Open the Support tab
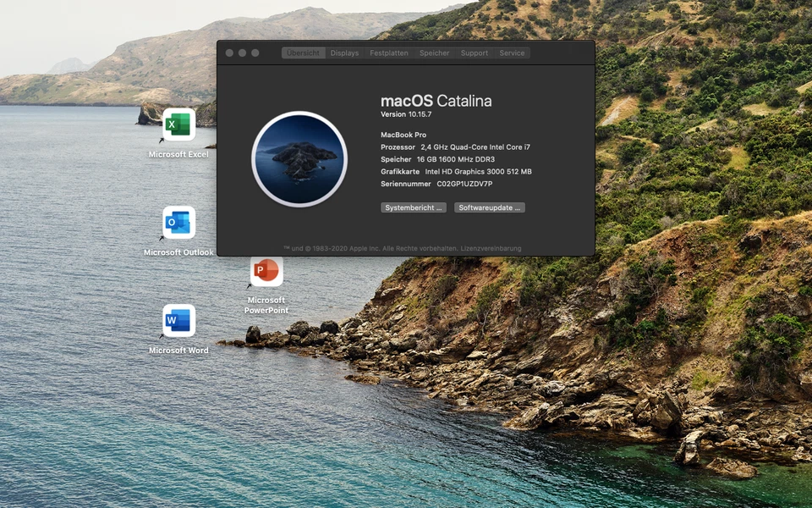This screenshot has width=812, height=508. 475,52
